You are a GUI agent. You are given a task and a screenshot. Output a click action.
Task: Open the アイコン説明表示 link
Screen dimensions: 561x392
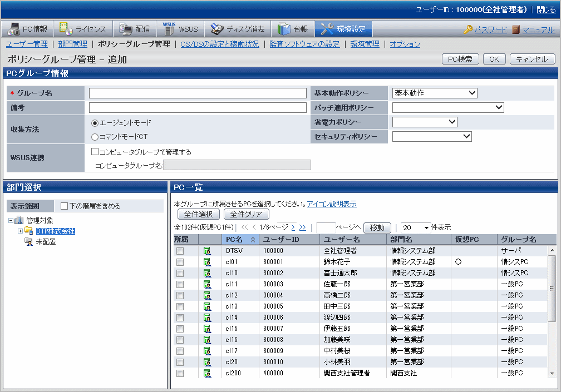(x=332, y=204)
